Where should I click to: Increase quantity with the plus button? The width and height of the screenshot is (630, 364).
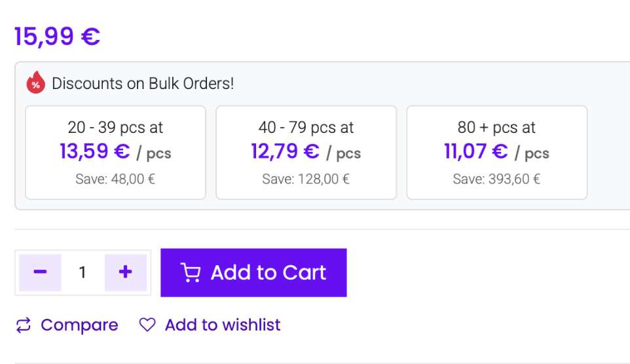click(x=125, y=272)
